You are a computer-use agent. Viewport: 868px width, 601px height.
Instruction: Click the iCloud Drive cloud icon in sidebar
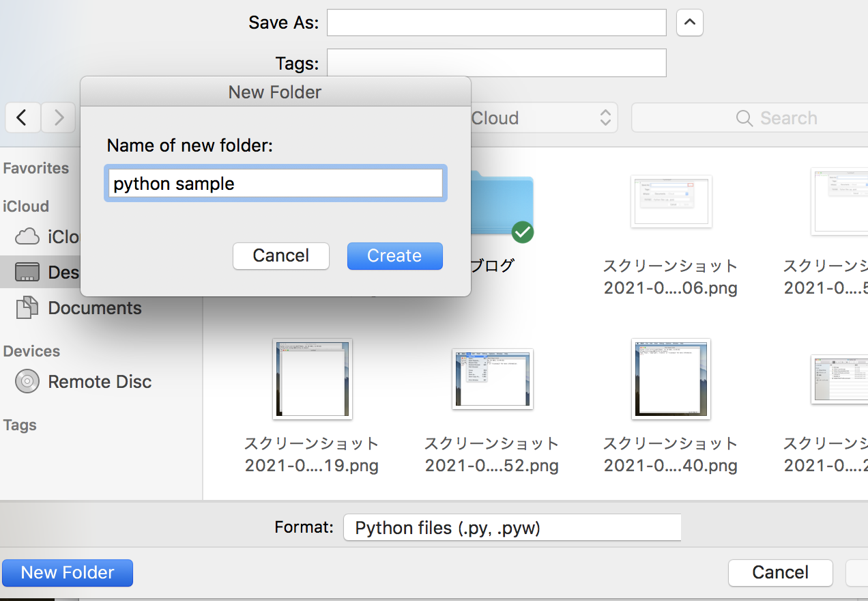(27, 237)
